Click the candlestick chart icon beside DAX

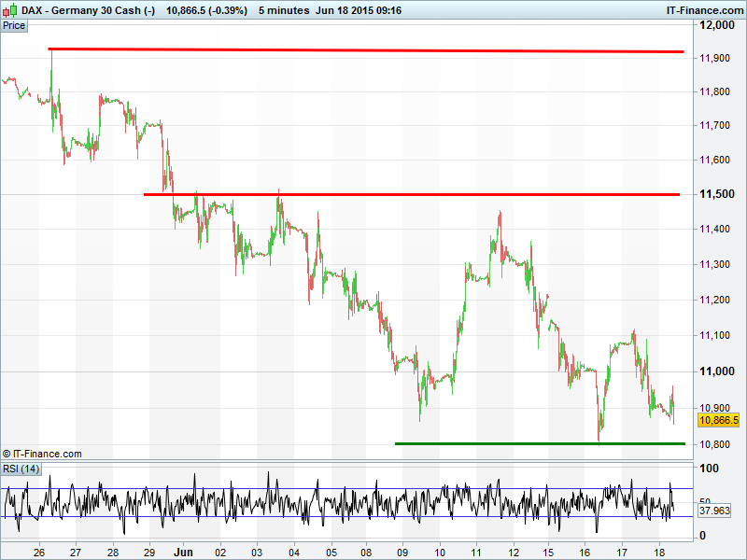pyautogui.click(x=10, y=9)
